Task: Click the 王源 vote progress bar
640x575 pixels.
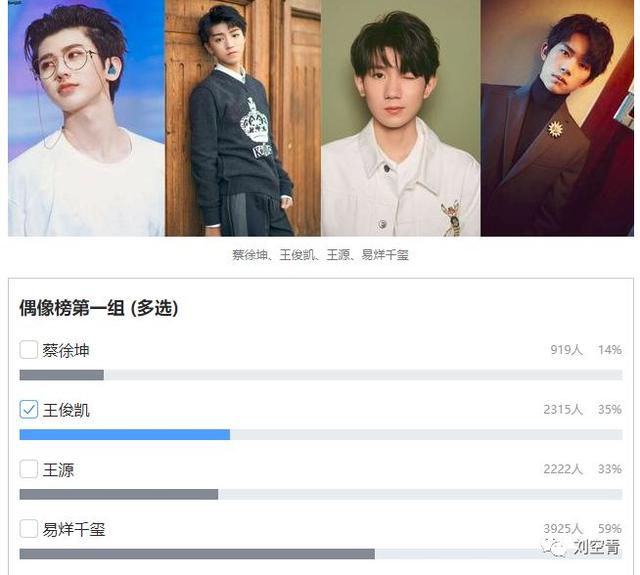Action: click(321, 494)
